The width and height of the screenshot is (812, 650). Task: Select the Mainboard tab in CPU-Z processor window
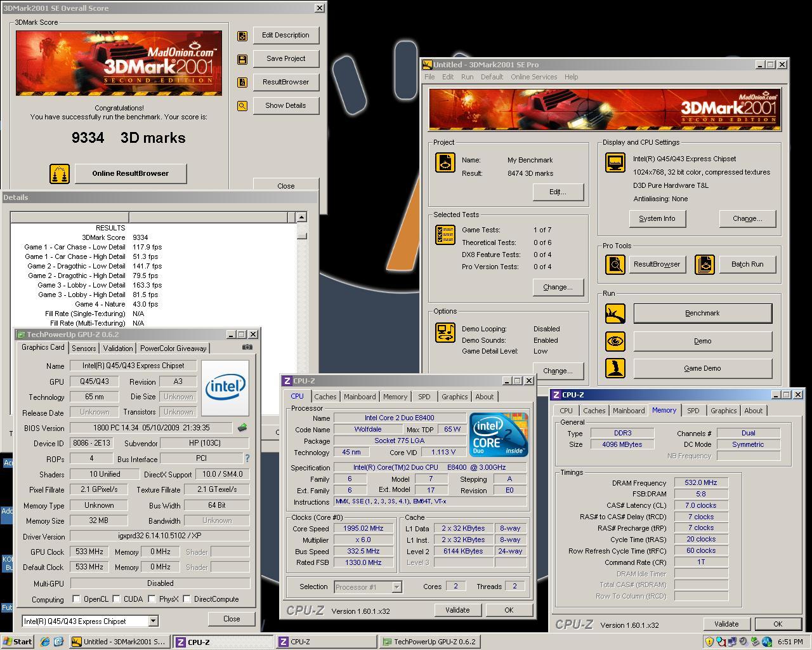(360, 397)
